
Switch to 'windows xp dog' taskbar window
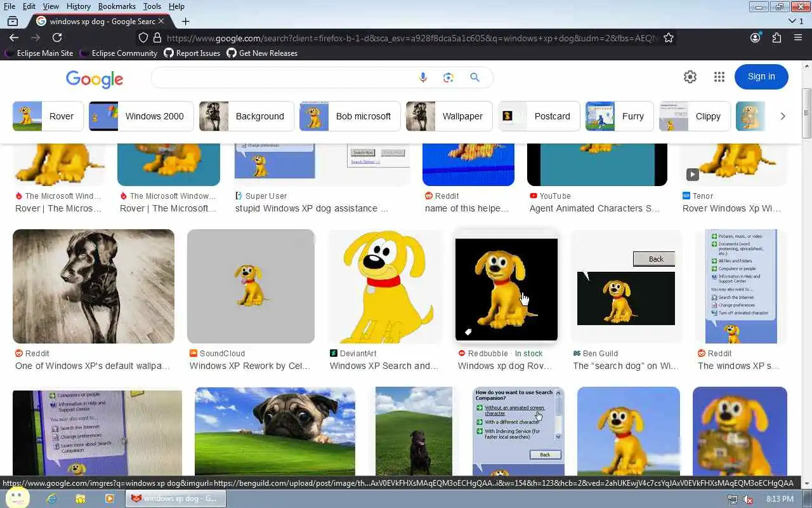coord(174,498)
